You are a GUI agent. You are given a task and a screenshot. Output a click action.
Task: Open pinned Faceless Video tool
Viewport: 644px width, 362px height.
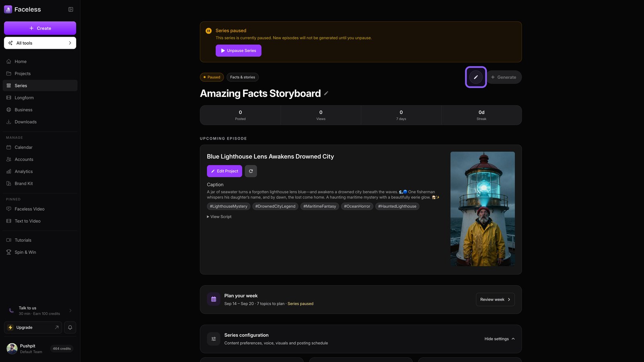40,209
